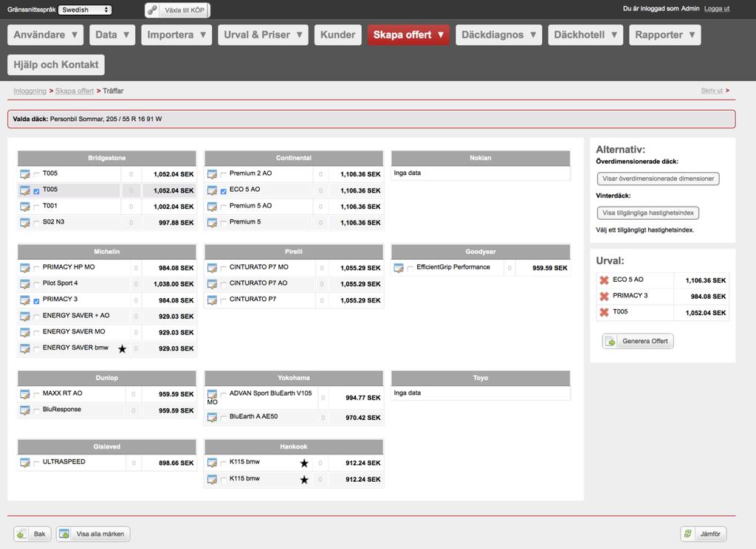The image size is (756, 549).
Task: Click the Skriv ut link
Action: coord(712,91)
